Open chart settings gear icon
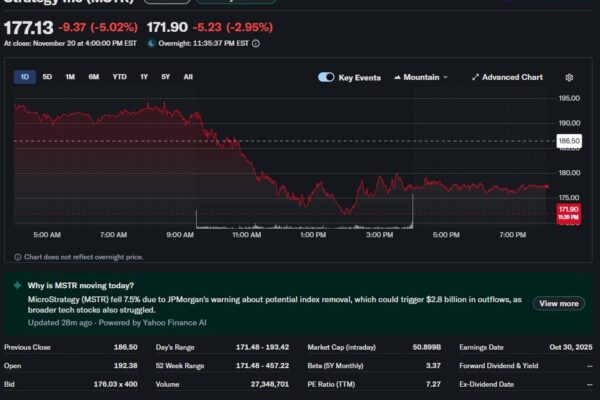This screenshot has height=400, width=600. (569, 77)
